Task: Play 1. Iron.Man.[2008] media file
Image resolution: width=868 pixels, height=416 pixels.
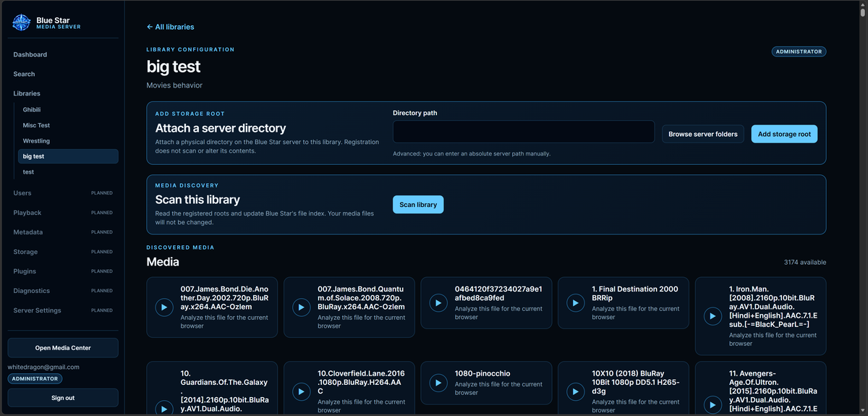Action: pos(712,316)
